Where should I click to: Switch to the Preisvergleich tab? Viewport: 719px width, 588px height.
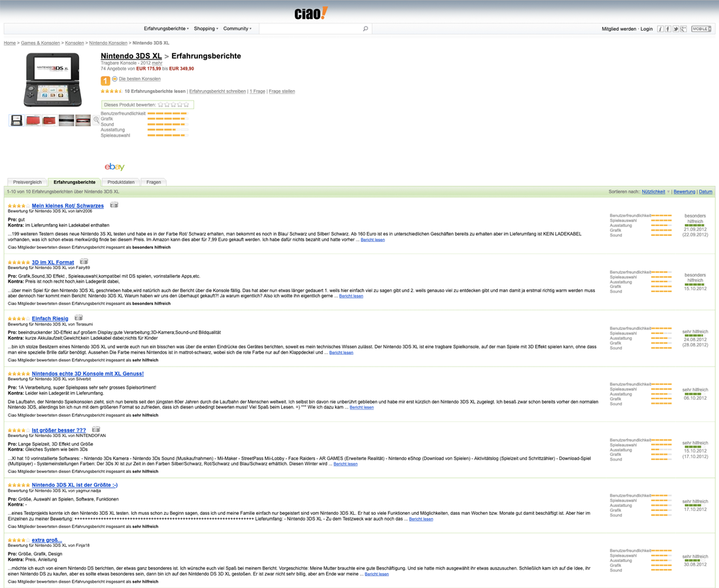[x=27, y=182]
